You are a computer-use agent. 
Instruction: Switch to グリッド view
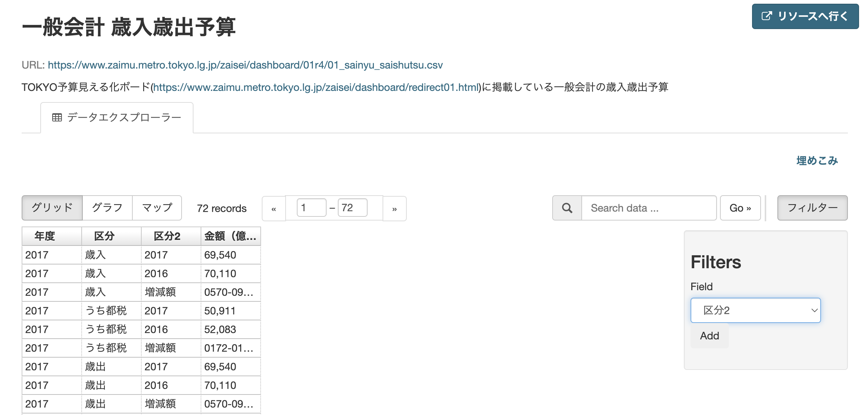pyautogui.click(x=52, y=208)
